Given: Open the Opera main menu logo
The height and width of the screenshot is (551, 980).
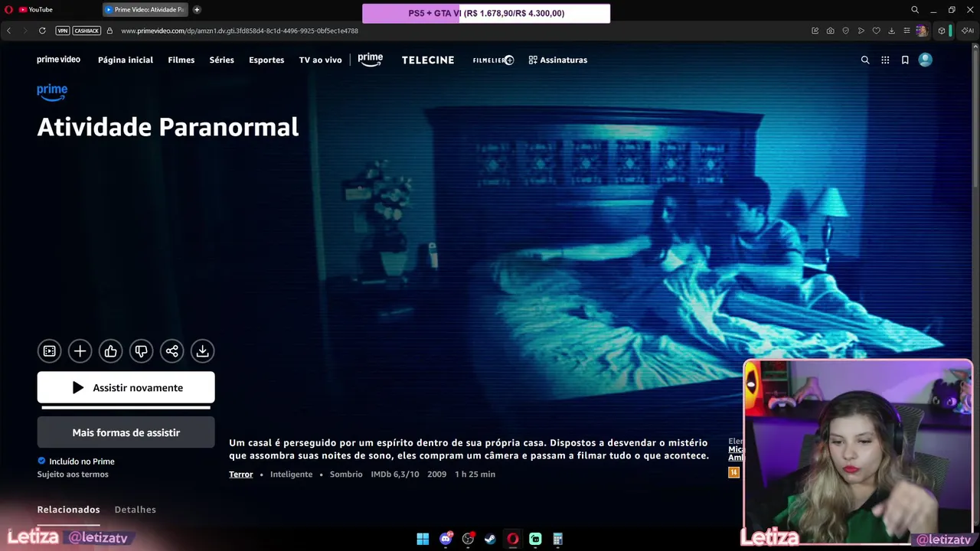Looking at the screenshot, I should point(8,10).
